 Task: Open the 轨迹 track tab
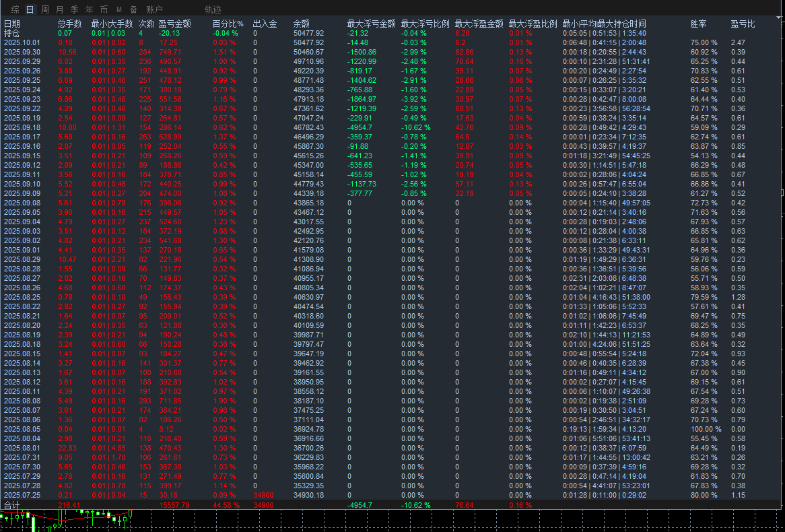(x=213, y=9)
